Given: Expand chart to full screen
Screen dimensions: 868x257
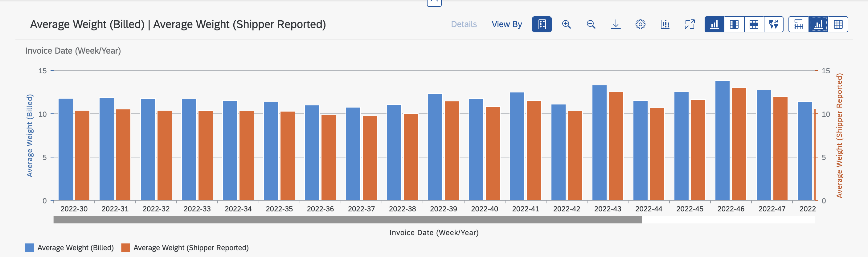Looking at the screenshot, I should (x=690, y=24).
